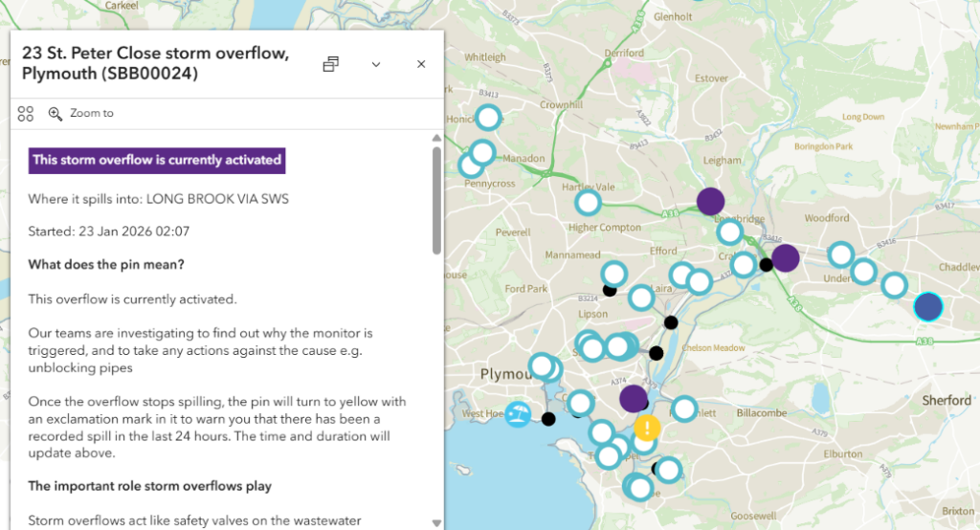The height and width of the screenshot is (530, 980).
Task: Click the purple pin right of Crabtree
Action: pyautogui.click(x=786, y=257)
